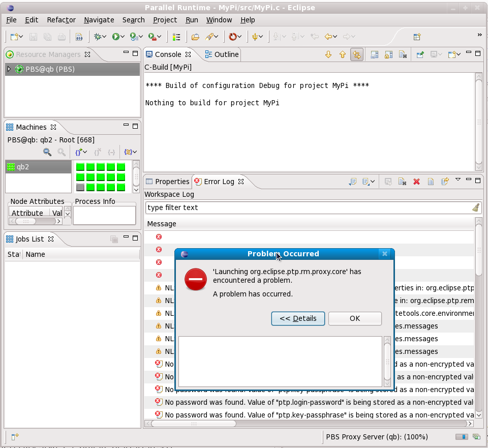
Task: Close the Problem Occurred dialog
Action: pyautogui.click(x=385, y=254)
